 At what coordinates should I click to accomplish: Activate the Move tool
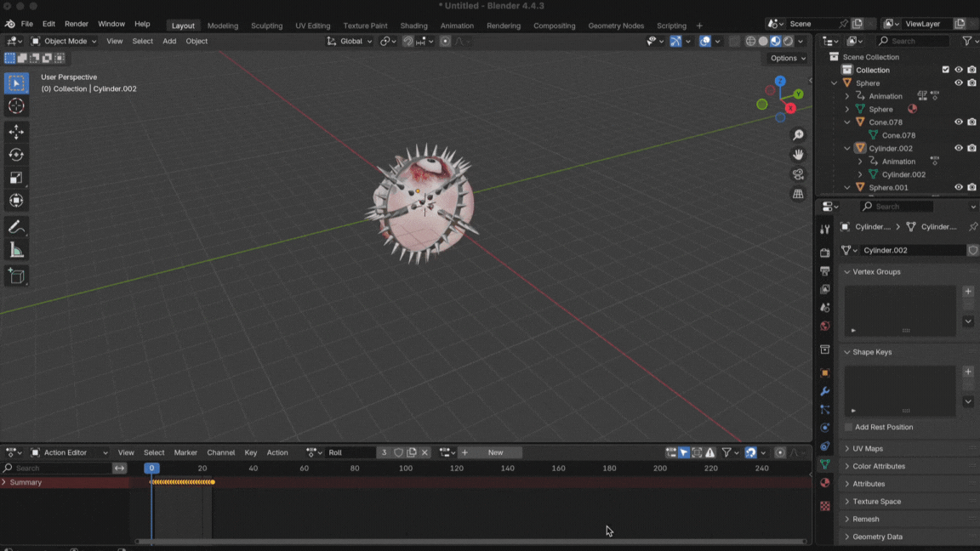tap(16, 131)
